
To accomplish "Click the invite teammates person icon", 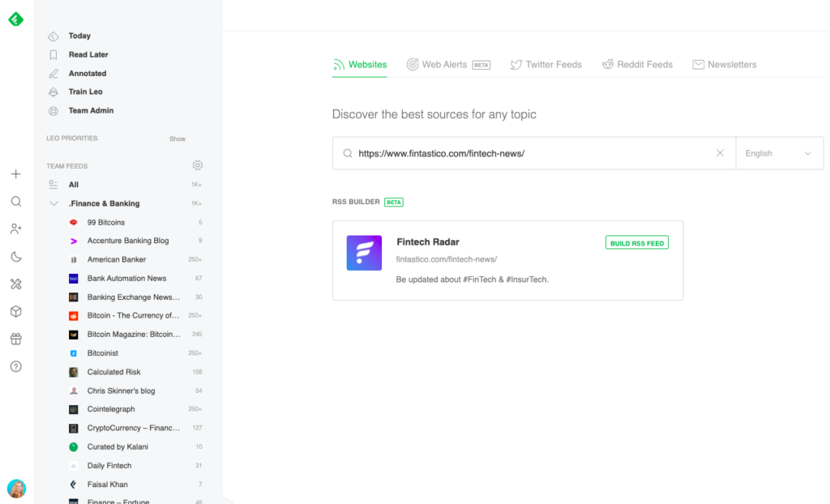I will point(15,229).
